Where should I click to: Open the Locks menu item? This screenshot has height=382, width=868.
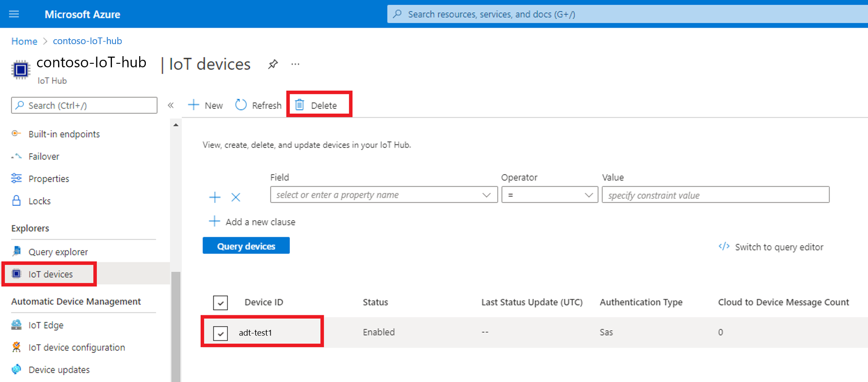point(39,201)
